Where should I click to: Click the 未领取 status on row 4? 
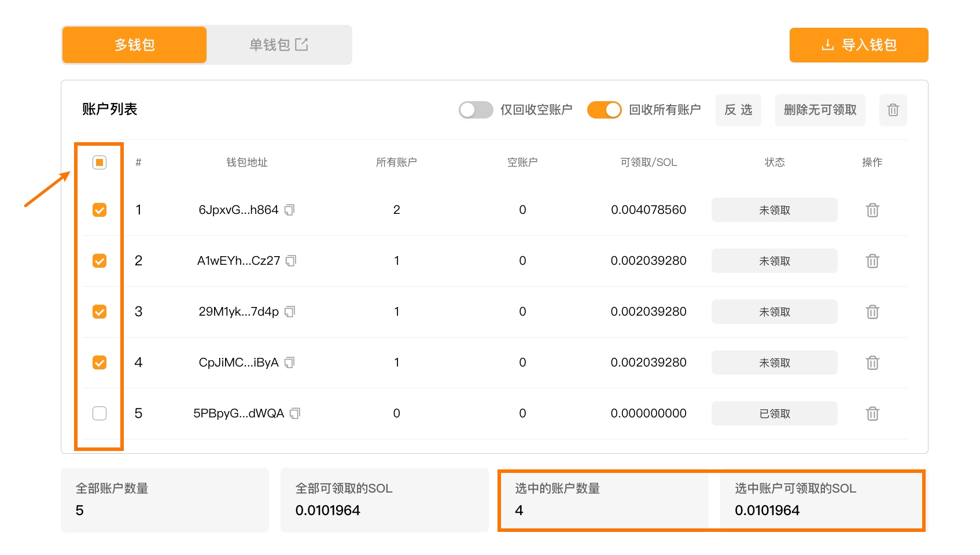[774, 362]
